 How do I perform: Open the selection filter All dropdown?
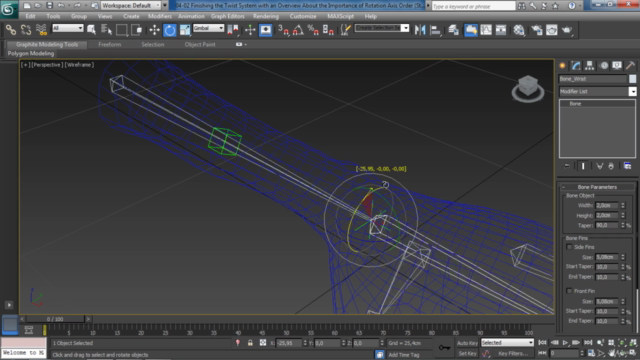(x=68, y=28)
